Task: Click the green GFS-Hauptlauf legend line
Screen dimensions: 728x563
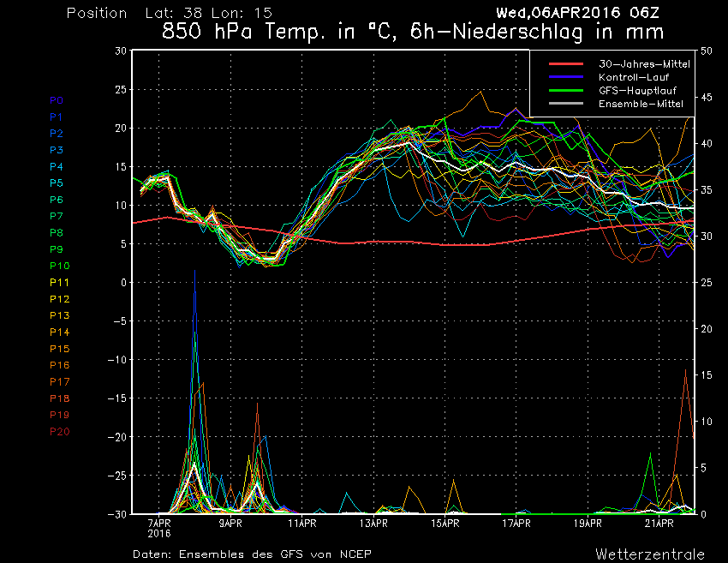Action: [x=566, y=91]
